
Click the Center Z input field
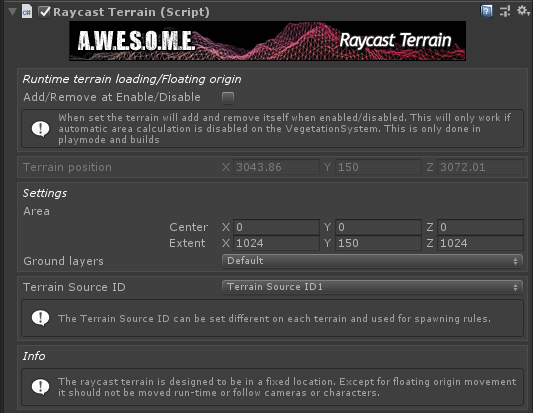480,227
